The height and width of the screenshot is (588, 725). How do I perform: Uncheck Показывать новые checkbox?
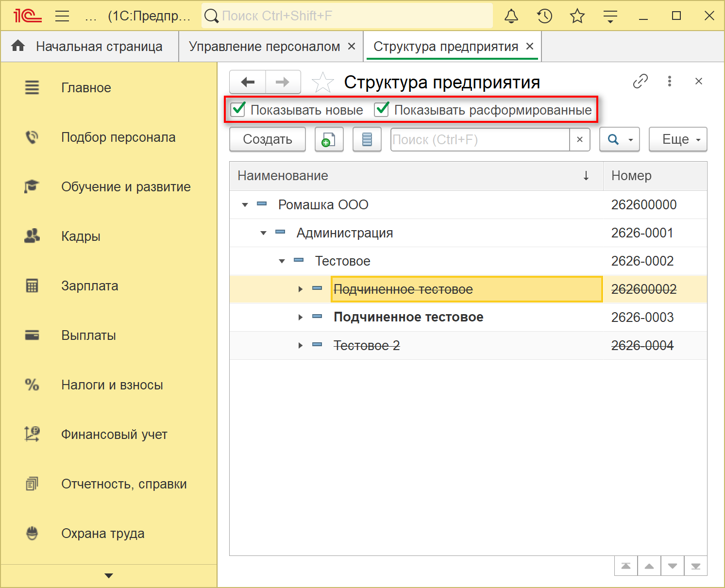(238, 110)
